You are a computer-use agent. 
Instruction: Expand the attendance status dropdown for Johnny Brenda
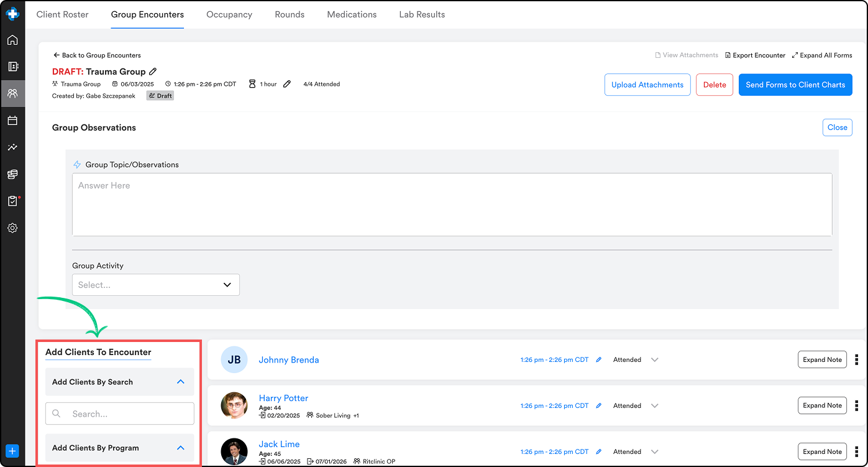pos(654,359)
